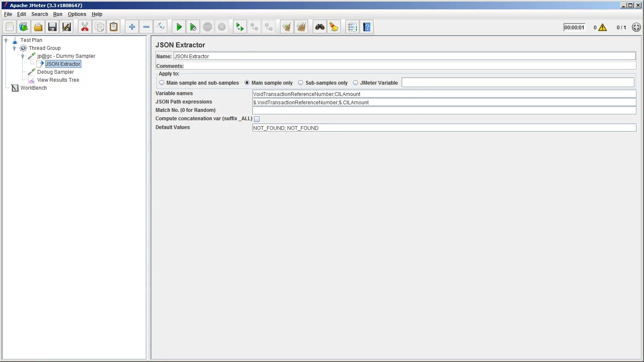This screenshot has width=644, height=362.
Task: Click the JSON Path expressions field
Action: (x=444, y=102)
